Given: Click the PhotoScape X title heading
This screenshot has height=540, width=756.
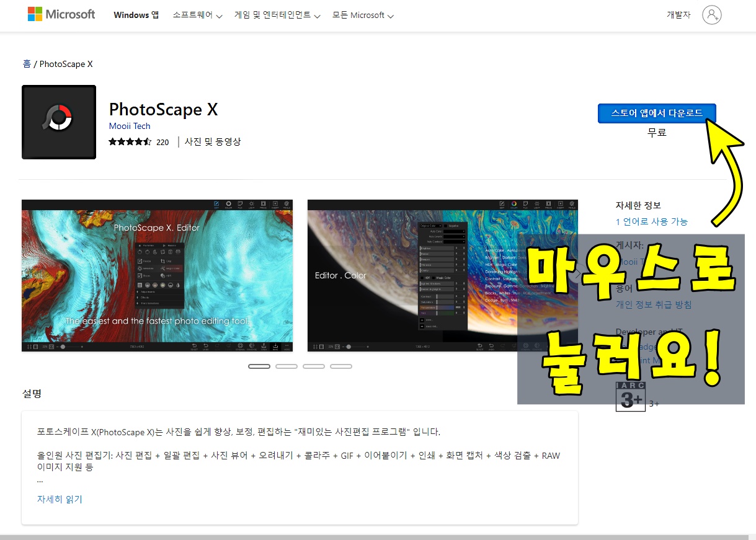Looking at the screenshot, I should point(164,109).
